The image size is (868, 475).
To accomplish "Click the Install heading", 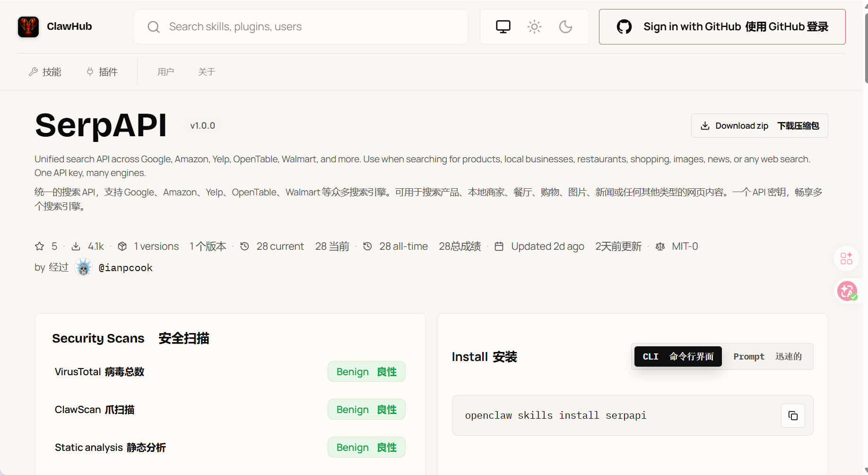I will click(x=469, y=357).
